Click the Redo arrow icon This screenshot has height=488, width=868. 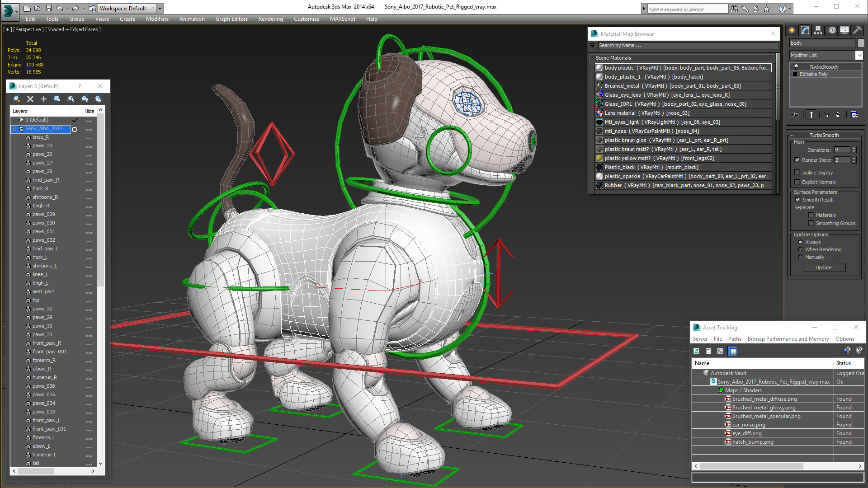pos(75,8)
